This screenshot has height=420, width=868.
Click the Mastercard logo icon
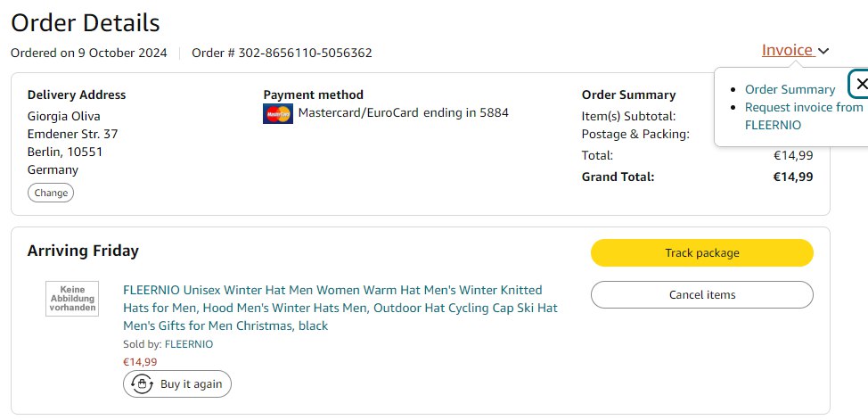pos(278,113)
